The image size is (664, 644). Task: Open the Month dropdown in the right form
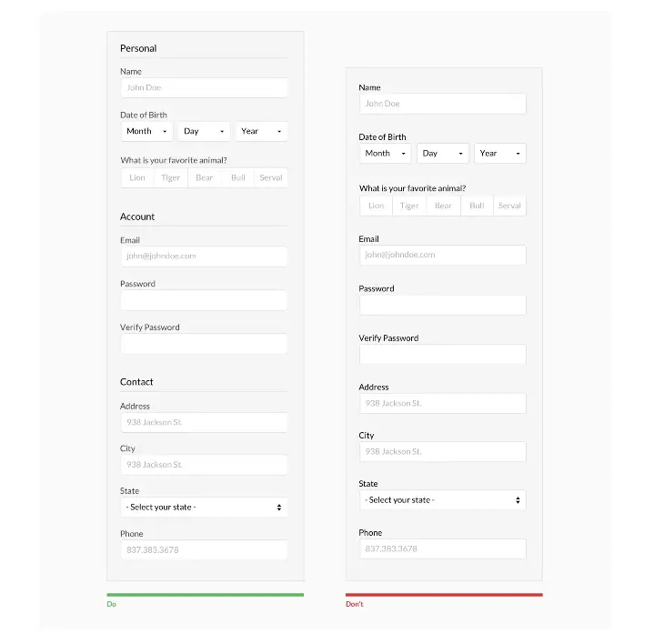pos(386,154)
